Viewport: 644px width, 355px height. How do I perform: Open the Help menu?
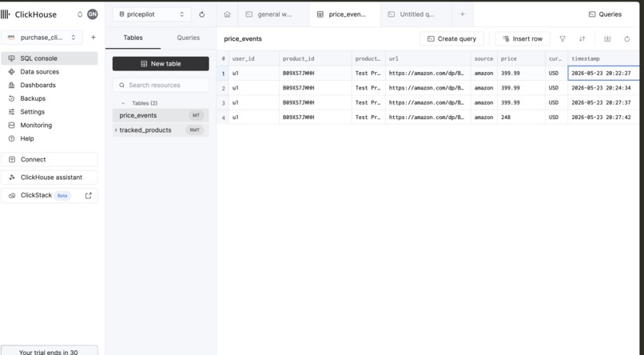coord(50,138)
